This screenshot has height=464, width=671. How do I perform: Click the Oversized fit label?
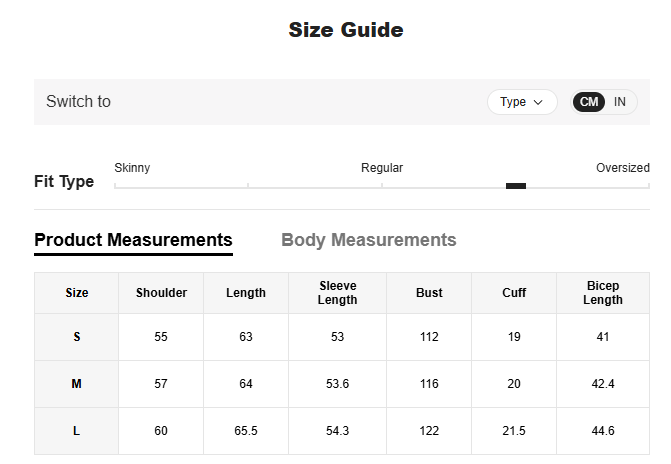(622, 168)
